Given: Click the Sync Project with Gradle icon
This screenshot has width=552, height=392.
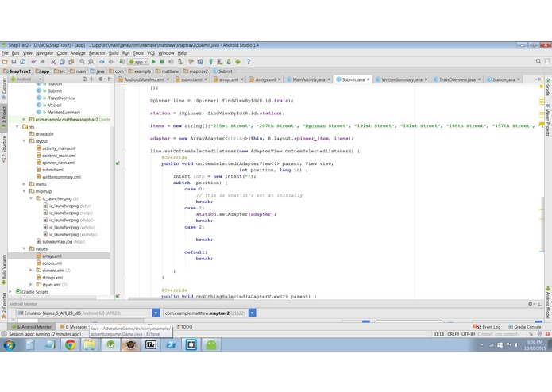Looking at the screenshot, I should (x=211, y=62).
